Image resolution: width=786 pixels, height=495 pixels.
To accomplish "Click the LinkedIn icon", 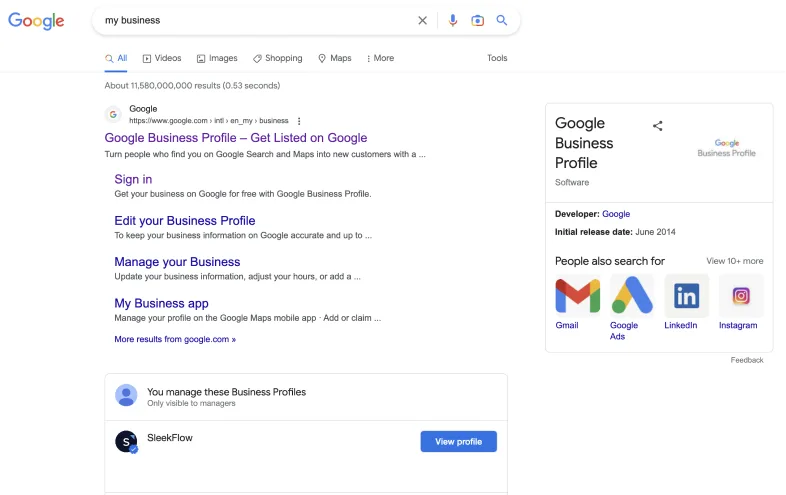I will pyautogui.click(x=686, y=296).
